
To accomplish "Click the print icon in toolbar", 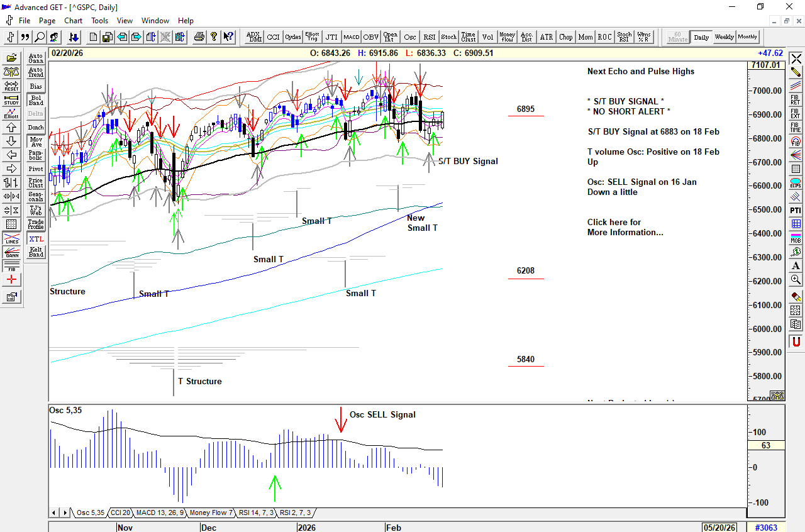I will 199,37.
